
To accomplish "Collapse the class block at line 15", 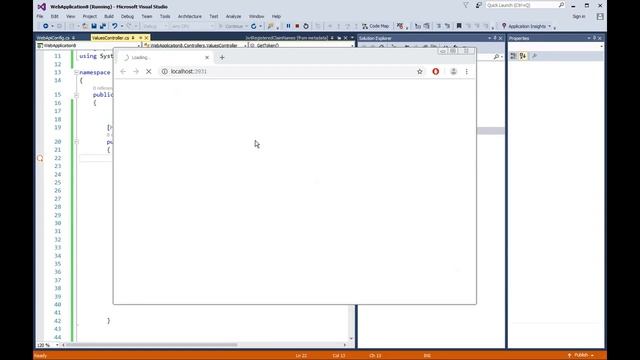I will 76,95.
